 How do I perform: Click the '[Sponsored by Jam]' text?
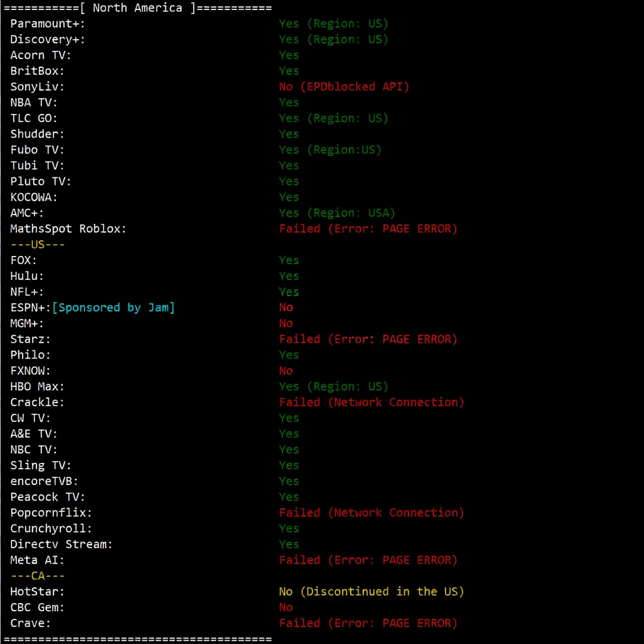113,308
